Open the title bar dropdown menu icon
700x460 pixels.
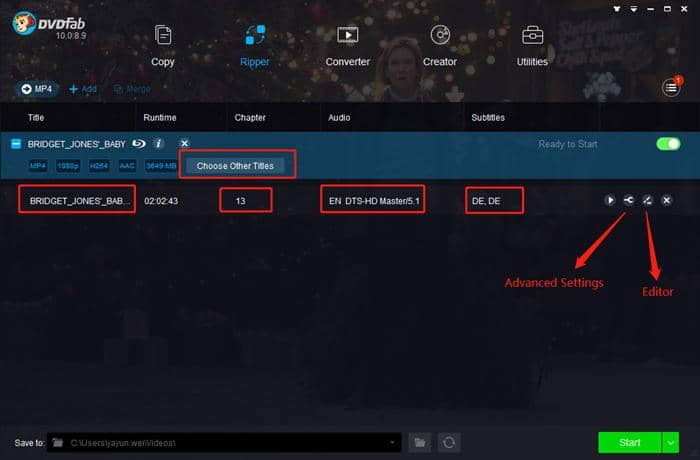(x=633, y=8)
